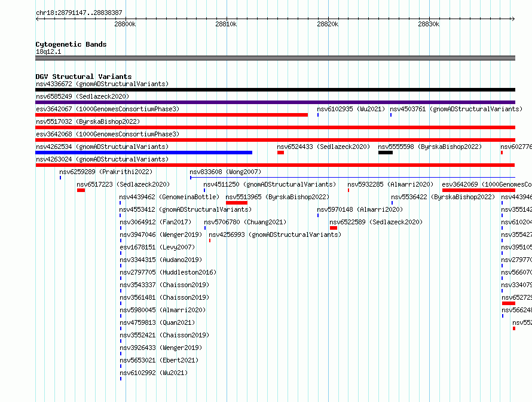Click the 28800k ruler tick label
The height and width of the screenshot is (402, 532).
(125, 24)
